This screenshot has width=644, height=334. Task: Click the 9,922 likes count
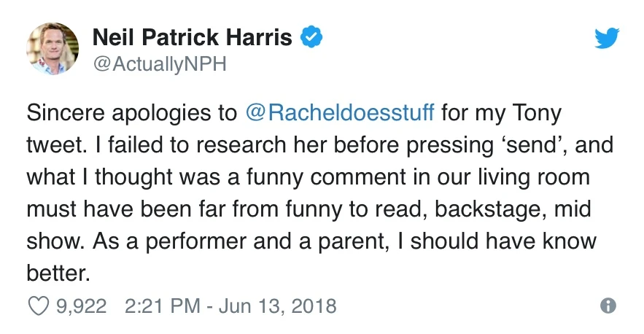point(81,306)
